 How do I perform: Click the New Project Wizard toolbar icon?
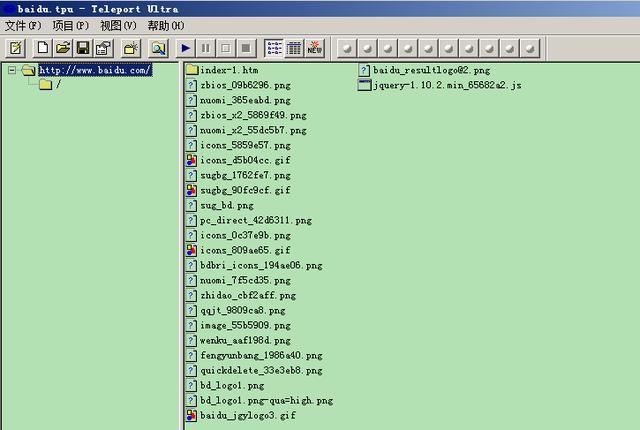16,48
